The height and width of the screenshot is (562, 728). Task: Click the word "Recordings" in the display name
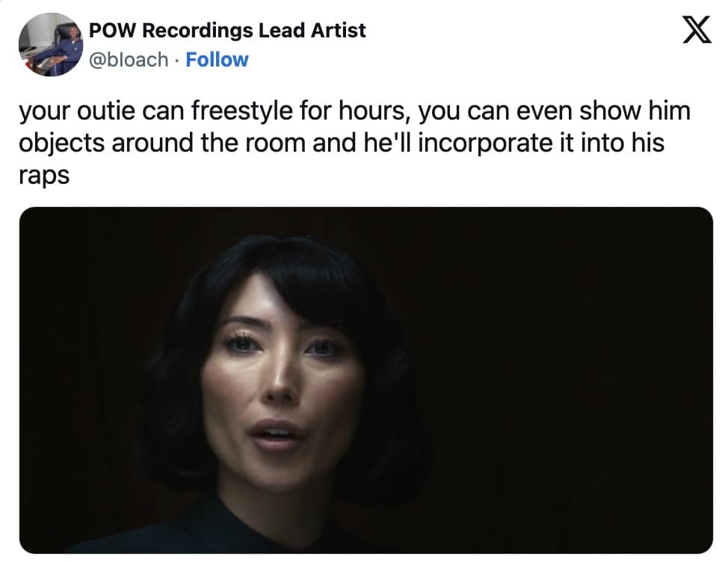tap(197, 30)
